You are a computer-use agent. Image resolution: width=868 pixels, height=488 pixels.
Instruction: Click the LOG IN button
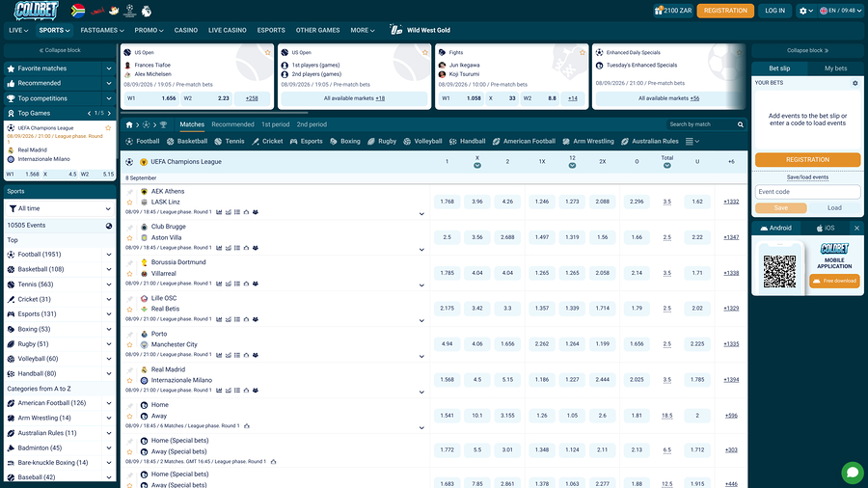click(x=775, y=11)
